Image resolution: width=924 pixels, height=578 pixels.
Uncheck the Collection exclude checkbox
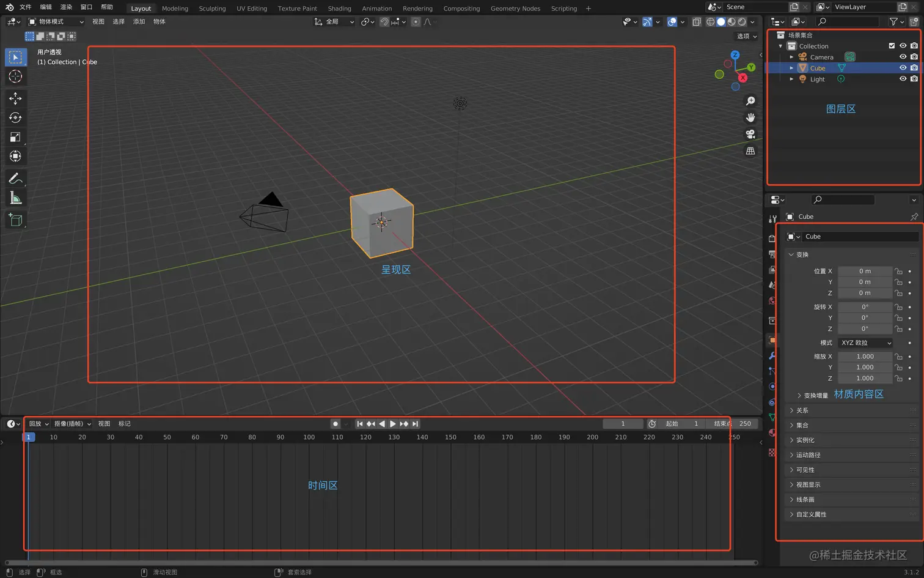tap(892, 46)
